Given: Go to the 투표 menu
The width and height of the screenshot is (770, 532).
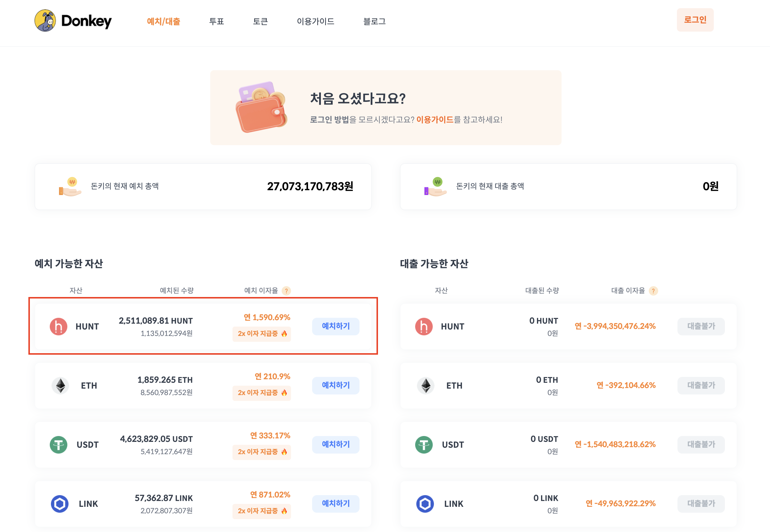Looking at the screenshot, I should [x=216, y=21].
